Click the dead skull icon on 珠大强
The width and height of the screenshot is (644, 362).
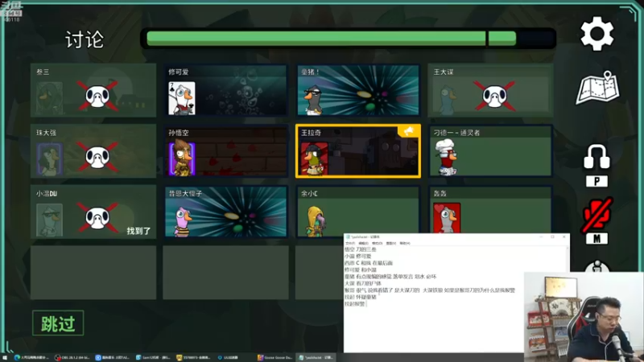click(x=97, y=157)
